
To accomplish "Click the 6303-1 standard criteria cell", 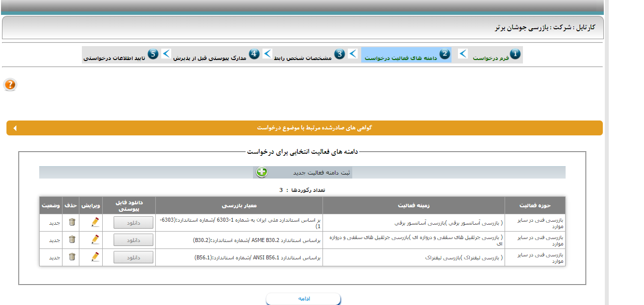I will (239, 223).
